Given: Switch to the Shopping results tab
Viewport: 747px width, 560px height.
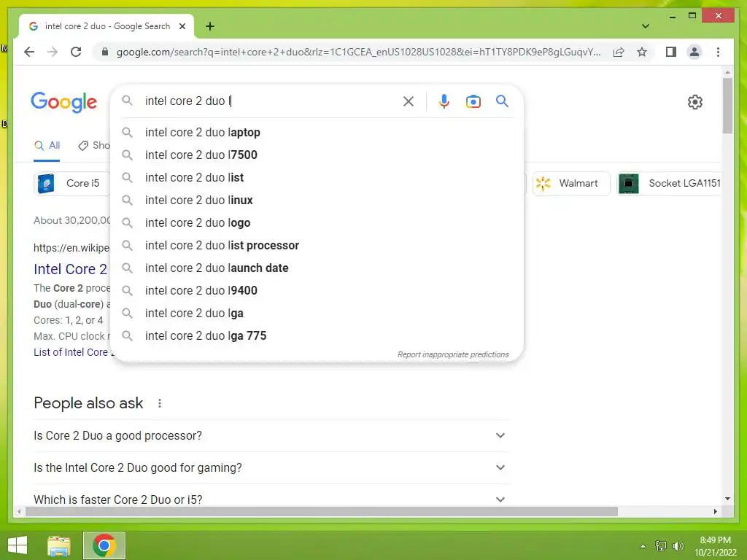Looking at the screenshot, I should [x=94, y=146].
